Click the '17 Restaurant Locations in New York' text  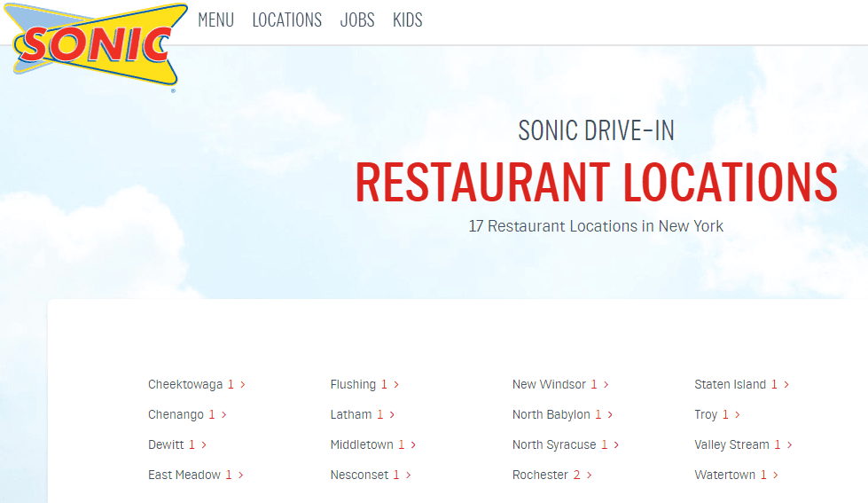tap(596, 226)
